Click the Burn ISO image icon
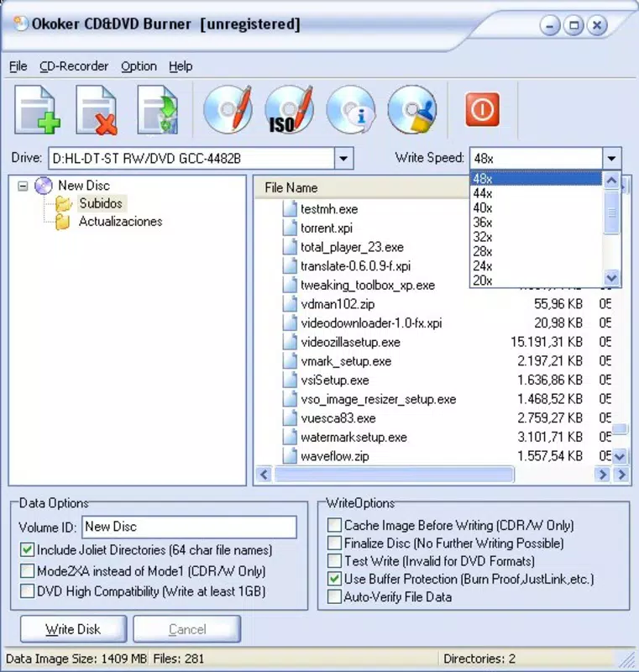639x672 pixels. (x=289, y=109)
